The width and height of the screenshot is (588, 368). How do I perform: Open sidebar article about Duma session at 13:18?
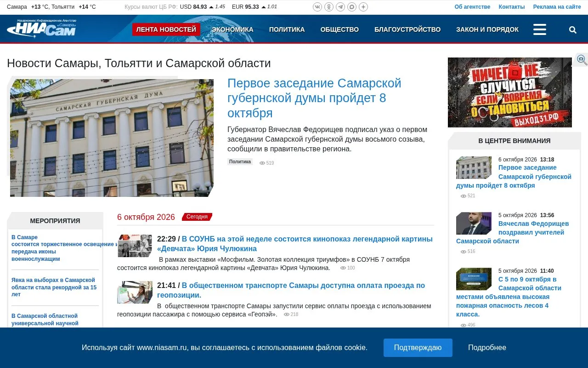(514, 177)
